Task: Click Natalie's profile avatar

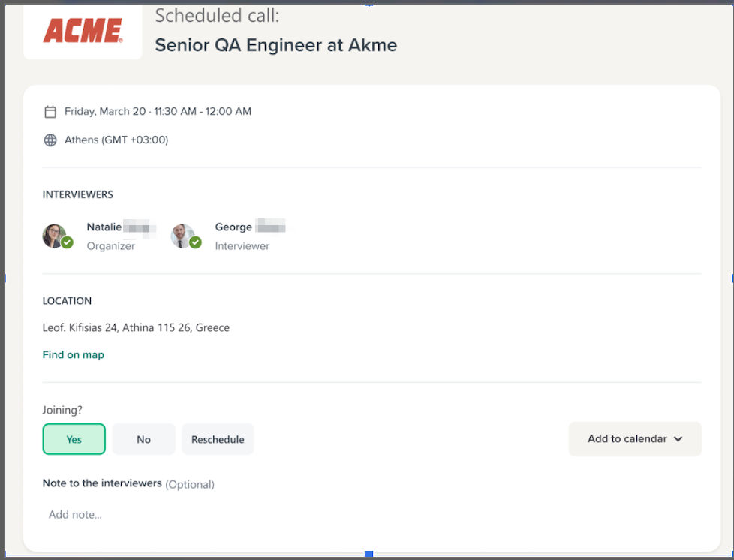Action: pos(54,235)
